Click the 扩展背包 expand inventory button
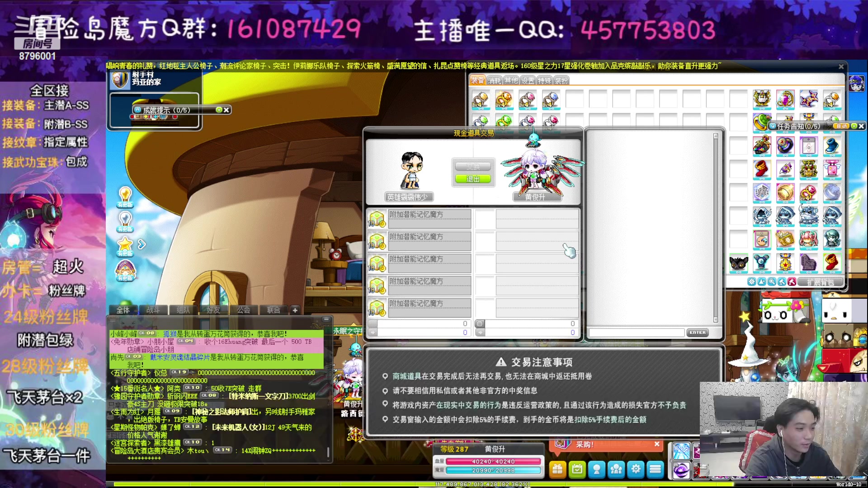 (821, 282)
